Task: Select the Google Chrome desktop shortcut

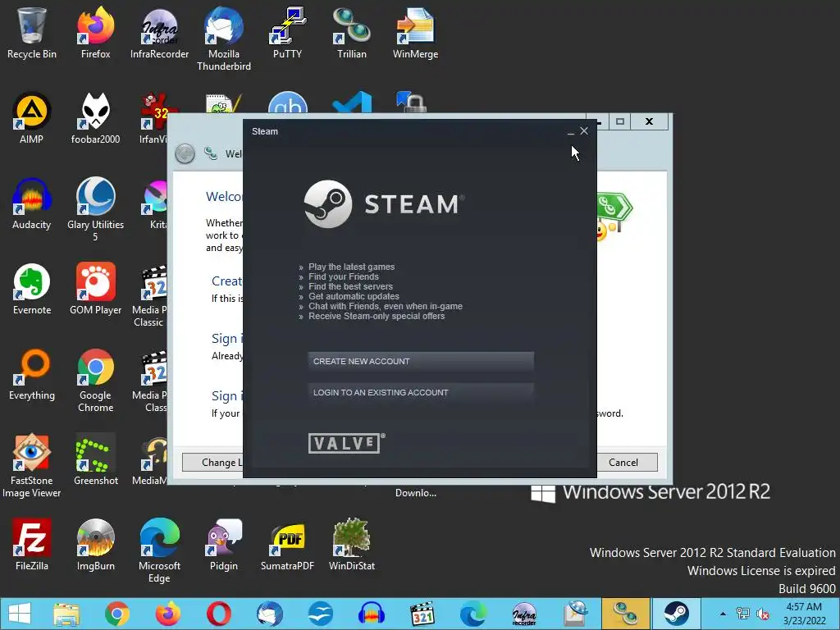Action: click(95, 381)
